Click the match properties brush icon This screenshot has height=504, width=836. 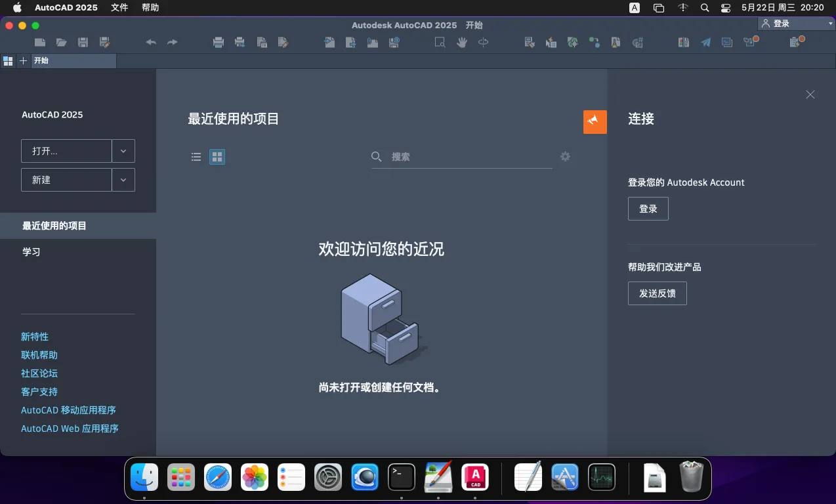[x=530, y=43]
